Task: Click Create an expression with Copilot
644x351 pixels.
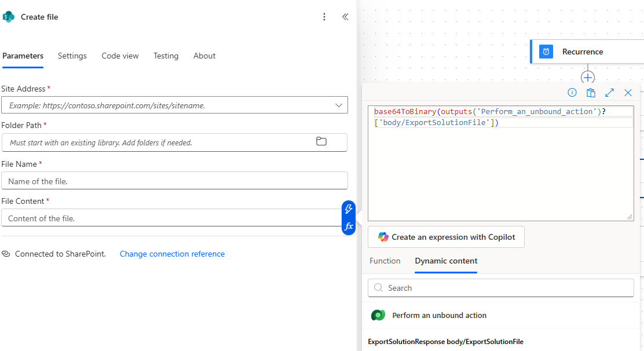Action: [x=446, y=237]
